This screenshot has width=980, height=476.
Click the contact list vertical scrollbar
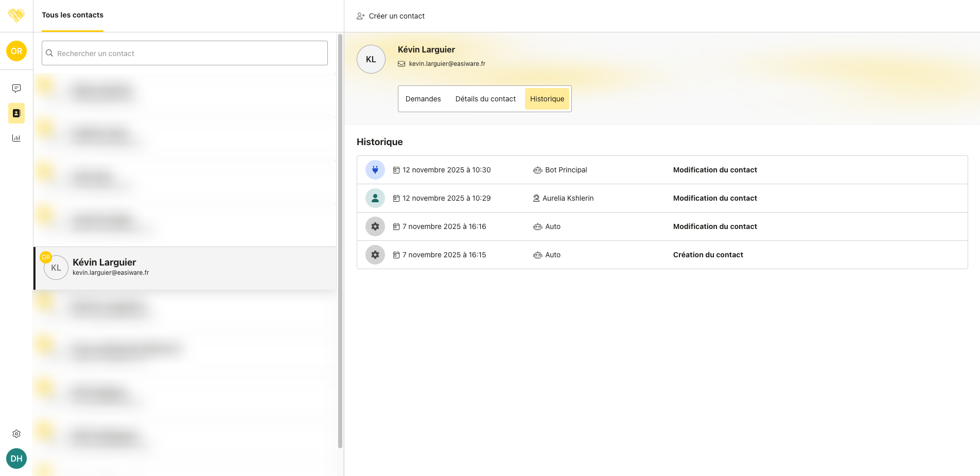coord(340,242)
